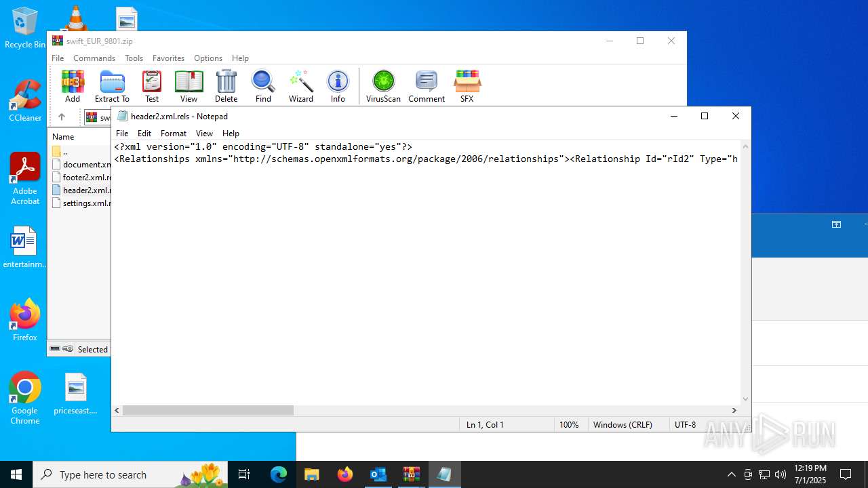Screen dimensions: 868x488
Task: Open Task View in the taskbar
Action: click(x=244, y=474)
